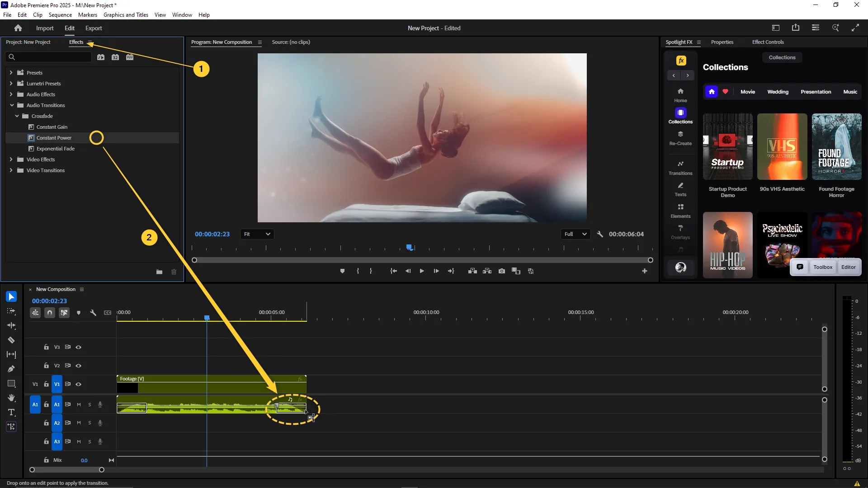This screenshot has height=488, width=868.
Task: Select the Hand tool
Action: click(11, 398)
